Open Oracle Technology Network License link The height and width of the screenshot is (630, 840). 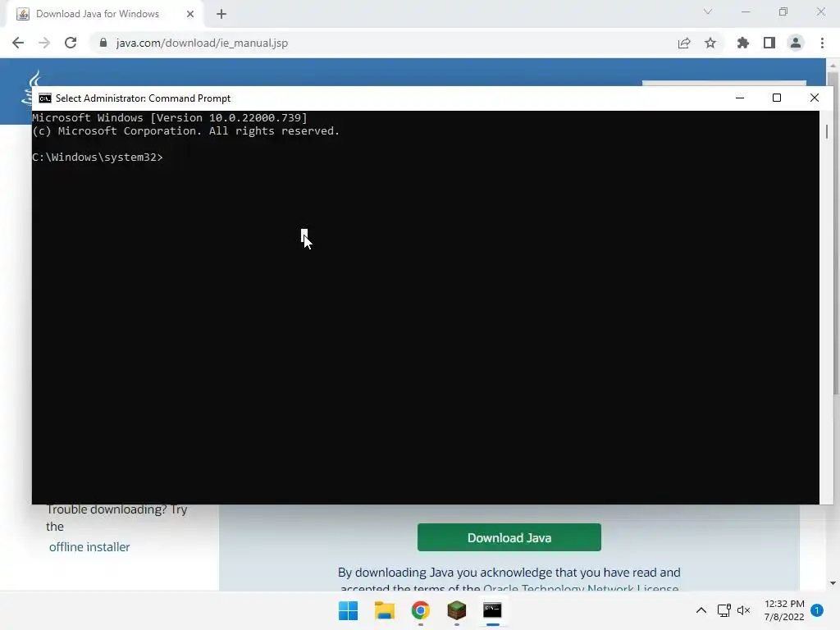pos(581,588)
